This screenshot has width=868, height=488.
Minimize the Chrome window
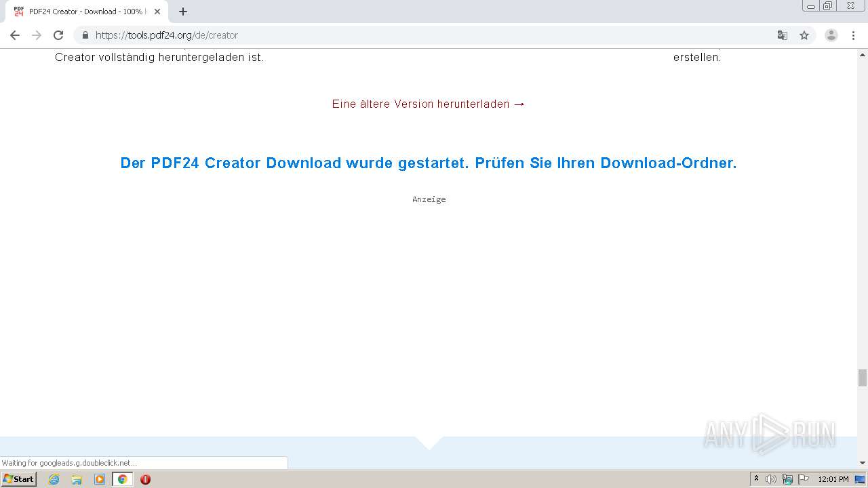811,5
